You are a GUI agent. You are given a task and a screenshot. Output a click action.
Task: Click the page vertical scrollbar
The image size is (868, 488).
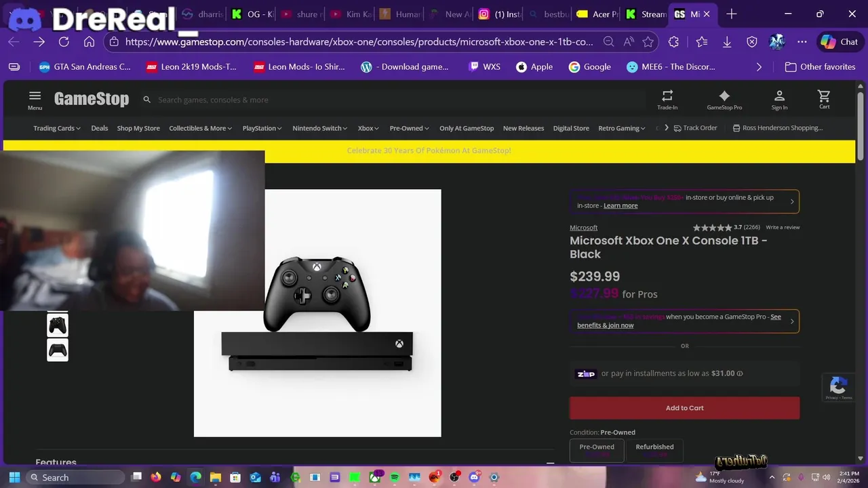(x=861, y=127)
